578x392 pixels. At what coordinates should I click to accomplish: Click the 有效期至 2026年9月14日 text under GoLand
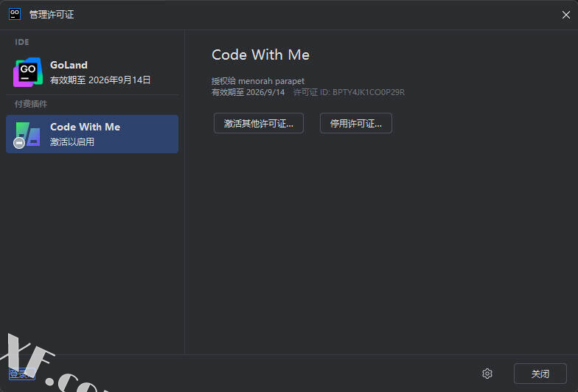pyautogui.click(x=100, y=80)
